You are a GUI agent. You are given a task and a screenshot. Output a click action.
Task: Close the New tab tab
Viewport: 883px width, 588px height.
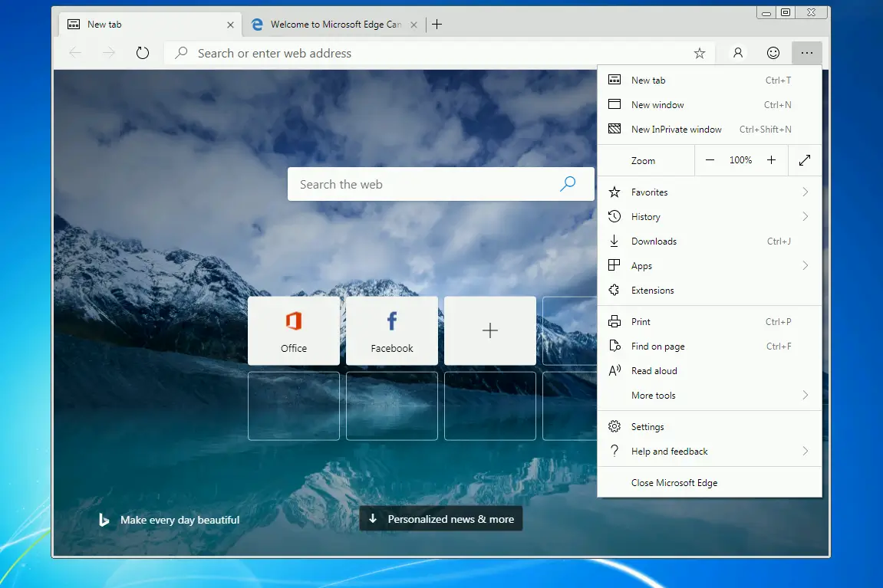pos(230,25)
